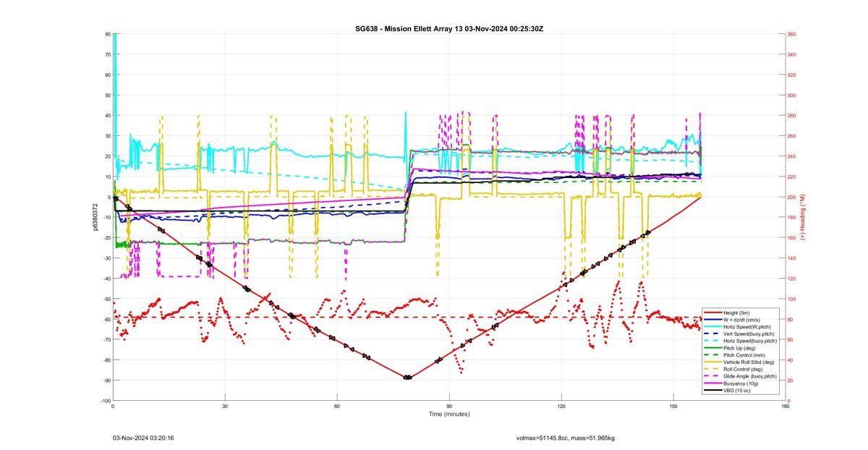Click the 'volmax=51145.8cc, mass=51.965kg' footer text
The width and height of the screenshot is (868, 450).
565,438
